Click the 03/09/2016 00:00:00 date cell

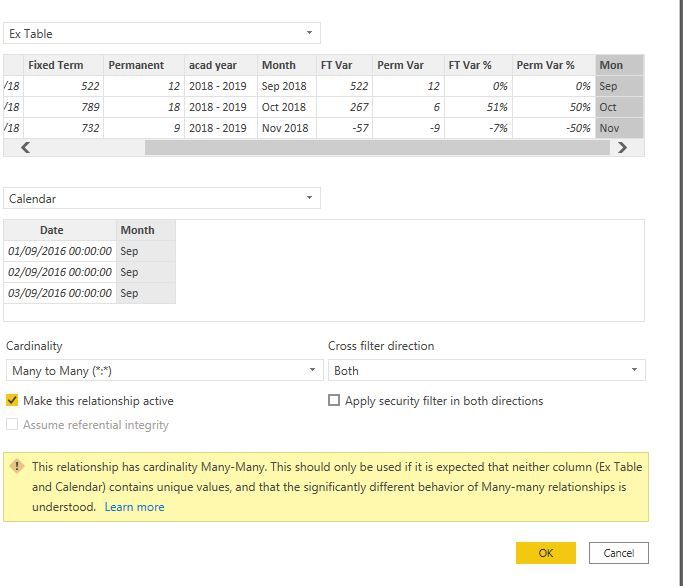coord(60,293)
